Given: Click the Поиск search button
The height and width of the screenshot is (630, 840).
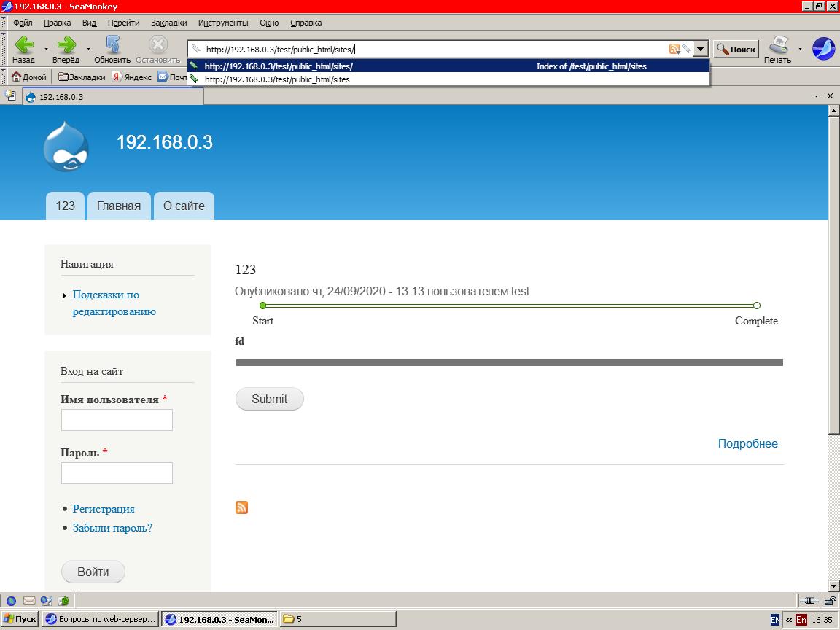Looking at the screenshot, I should 736,50.
